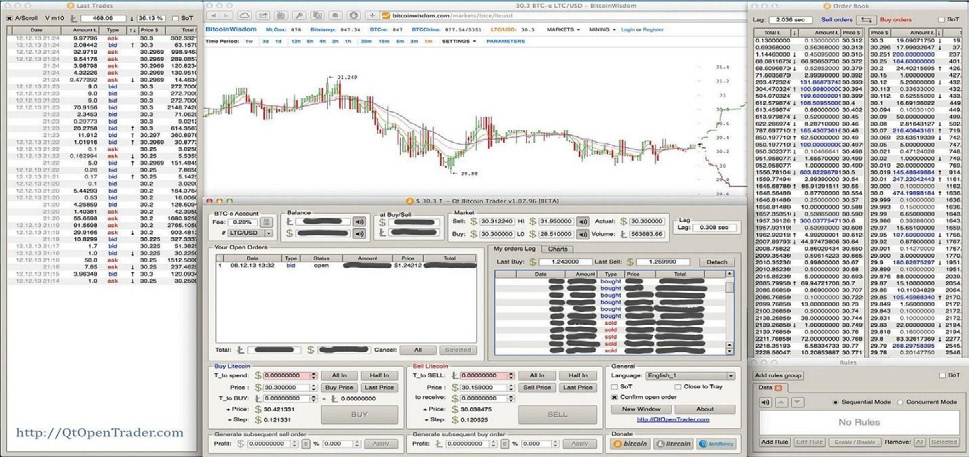The width and height of the screenshot is (969, 457).
Task: Close the Data tab with red X
Action: click(779, 388)
